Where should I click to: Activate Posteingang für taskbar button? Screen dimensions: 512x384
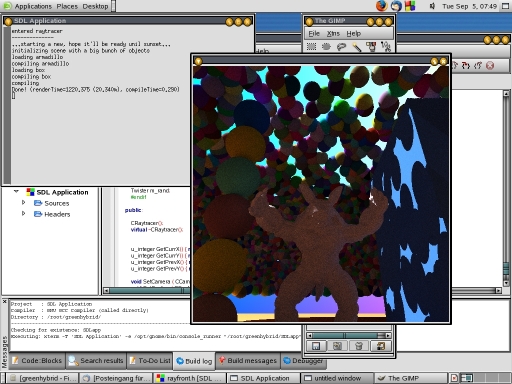(116, 378)
